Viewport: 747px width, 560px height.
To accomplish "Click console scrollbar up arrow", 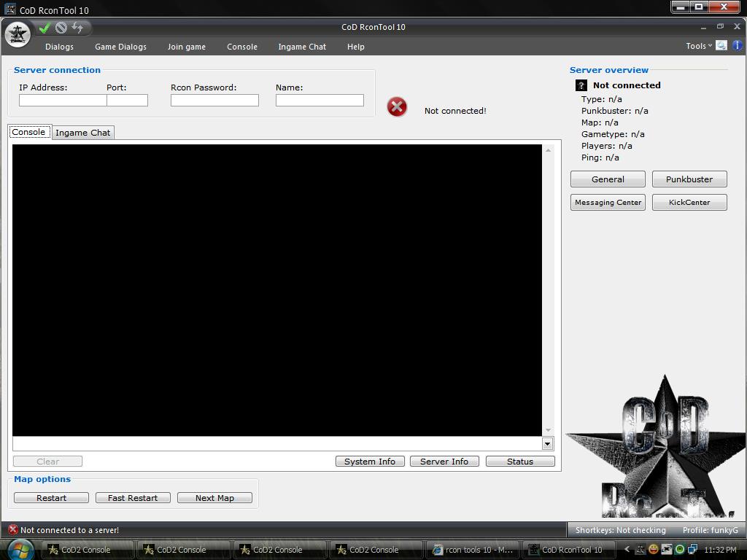I will [x=548, y=150].
